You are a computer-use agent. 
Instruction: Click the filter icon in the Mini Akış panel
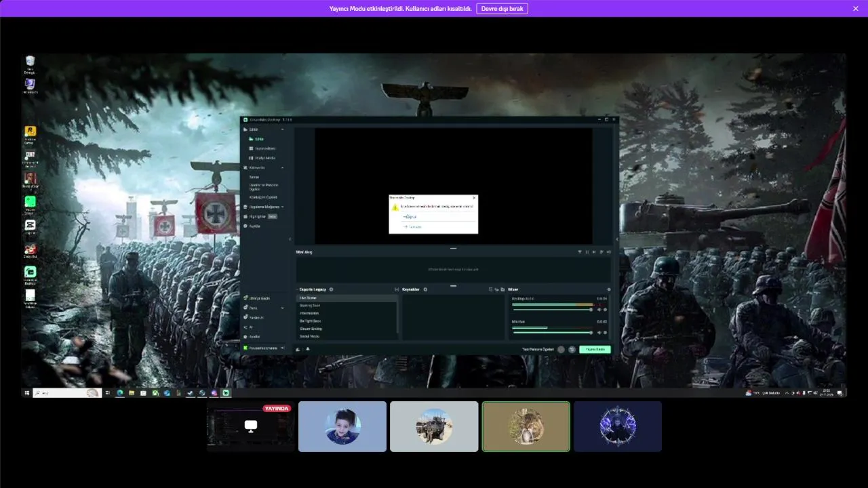pos(580,251)
